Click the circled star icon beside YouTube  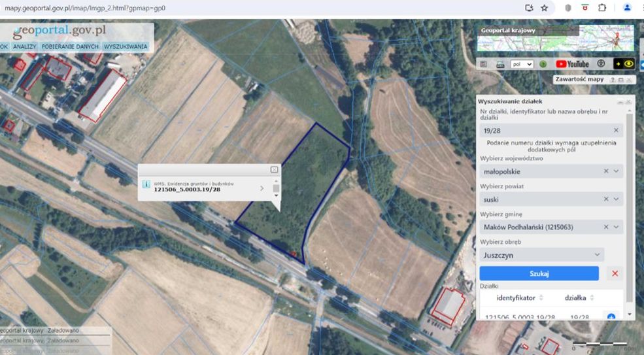pos(601,64)
